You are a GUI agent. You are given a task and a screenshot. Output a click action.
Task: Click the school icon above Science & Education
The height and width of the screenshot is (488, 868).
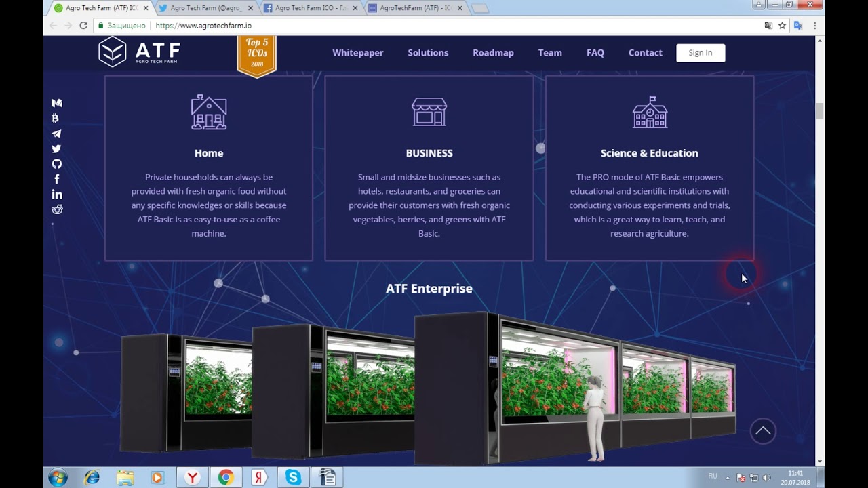click(650, 112)
